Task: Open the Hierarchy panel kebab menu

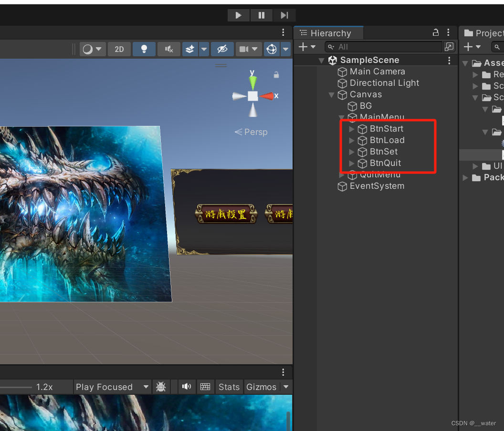Action: click(448, 32)
